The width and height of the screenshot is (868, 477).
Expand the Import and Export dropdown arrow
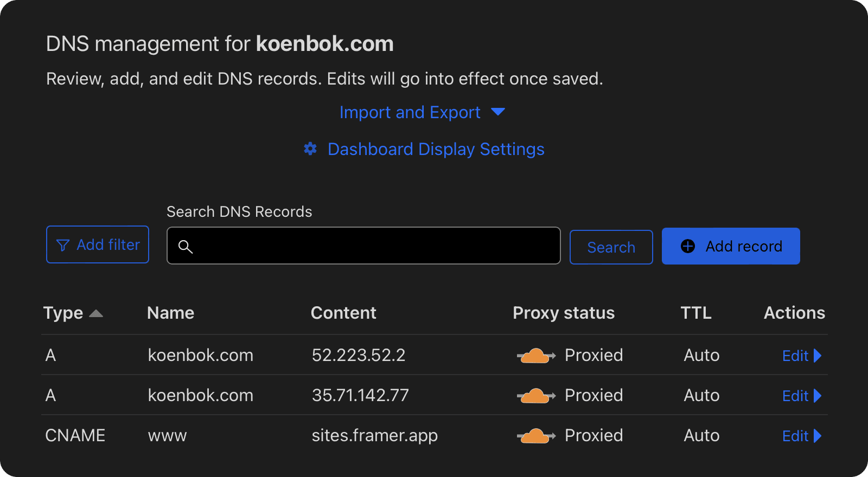coord(498,112)
